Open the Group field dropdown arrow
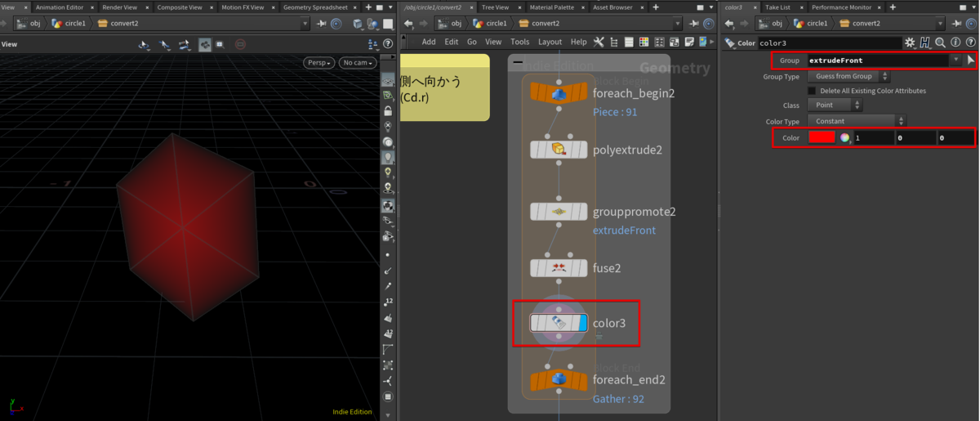The width and height of the screenshot is (980, 421). pyautogui.click(x=955, y=60)
